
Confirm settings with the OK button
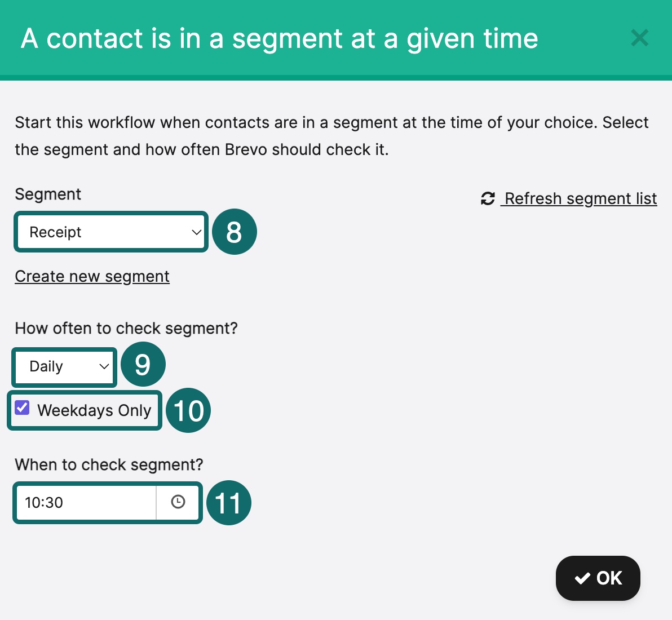coord(598,578)
